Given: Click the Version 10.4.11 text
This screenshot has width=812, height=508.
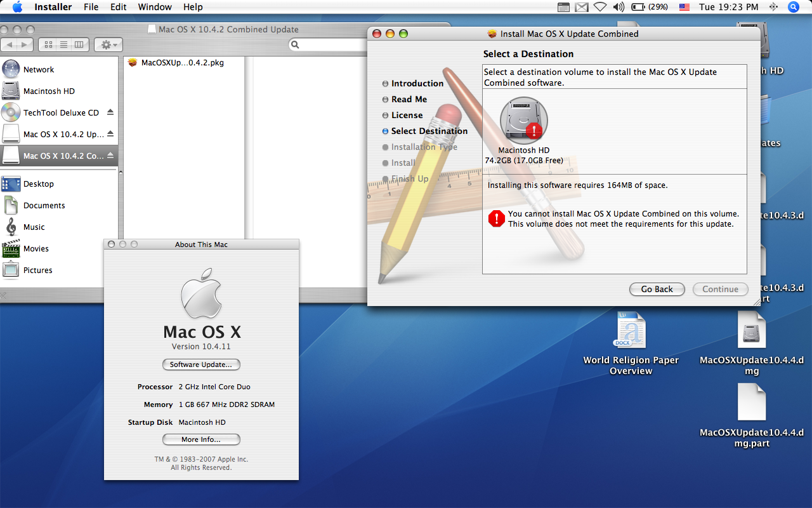Looking at the screenshot, I should [x=201, y=347].
